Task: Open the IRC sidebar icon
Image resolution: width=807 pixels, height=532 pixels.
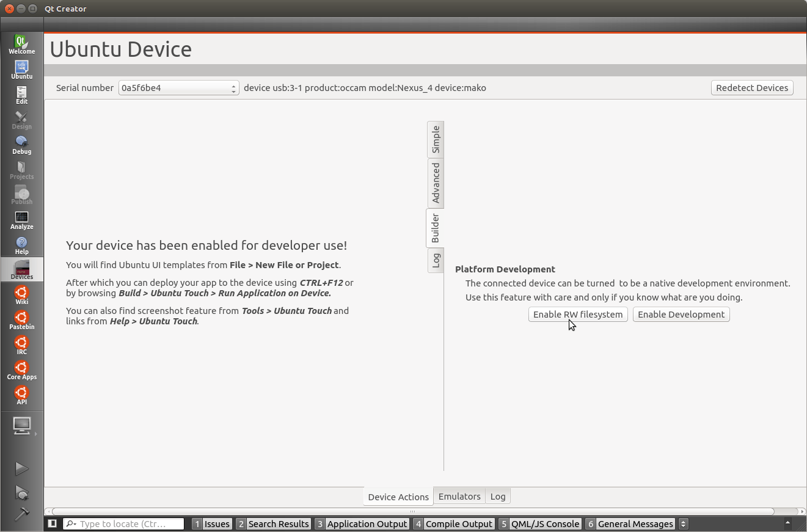Action: (x=21, y=345)
